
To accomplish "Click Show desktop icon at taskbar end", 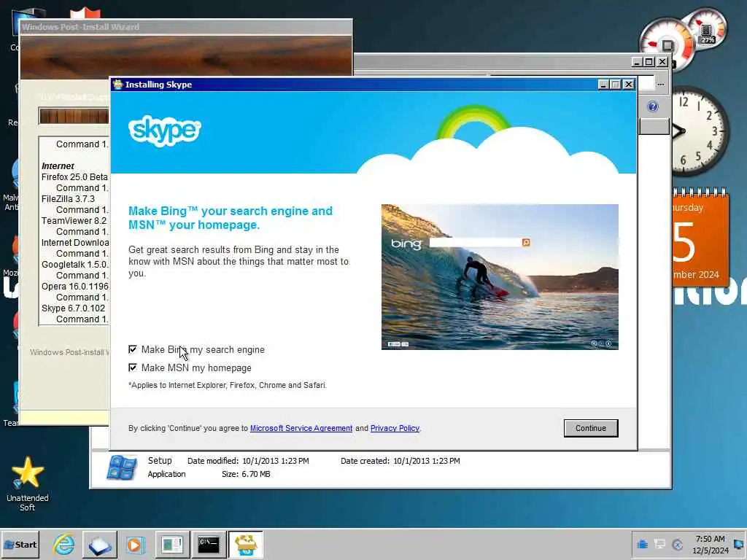I will click(x=740, y=544).
